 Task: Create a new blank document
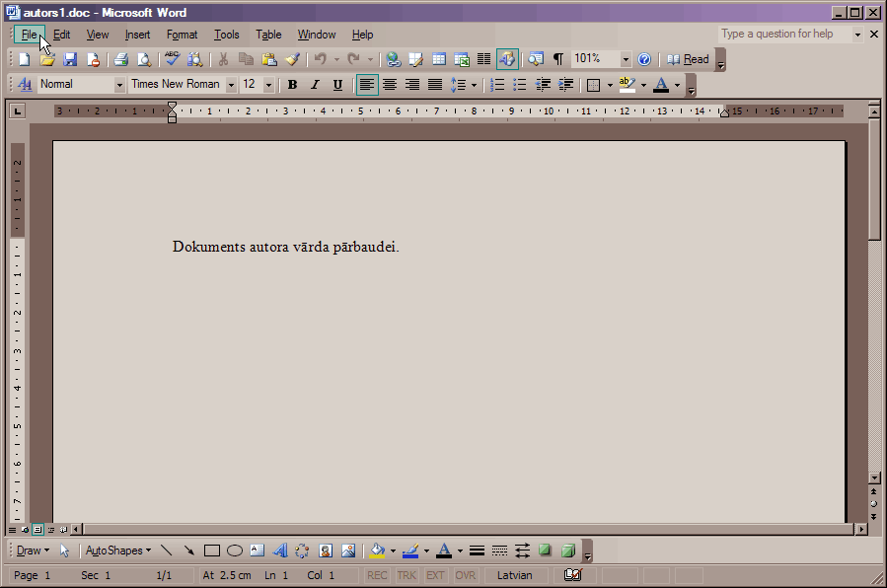25,59
